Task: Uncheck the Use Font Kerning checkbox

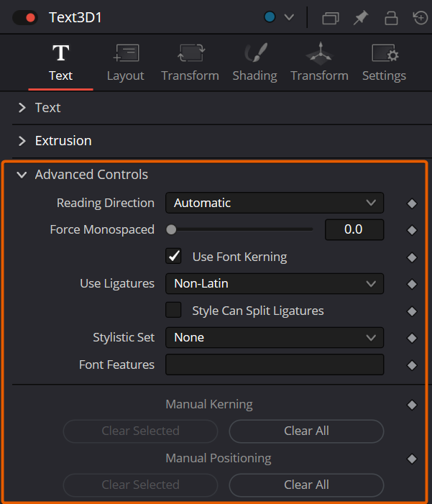Action: pos(173,256)
